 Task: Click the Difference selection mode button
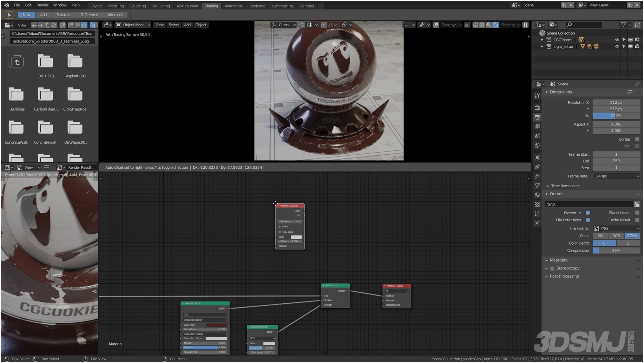(89, 15)
